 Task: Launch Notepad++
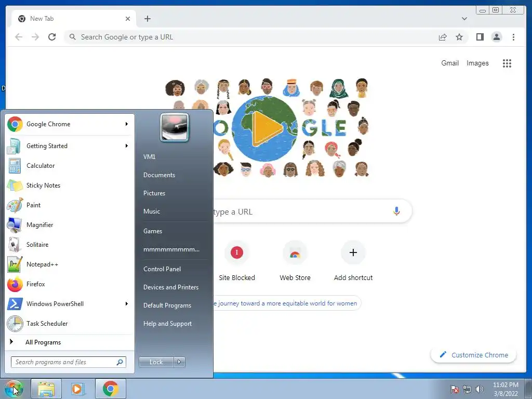click(x=70, y=264)
